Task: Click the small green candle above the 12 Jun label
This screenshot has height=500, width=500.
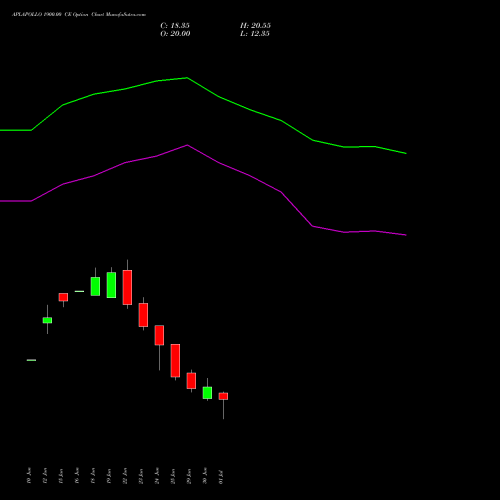Action: (x=47, y=320)
